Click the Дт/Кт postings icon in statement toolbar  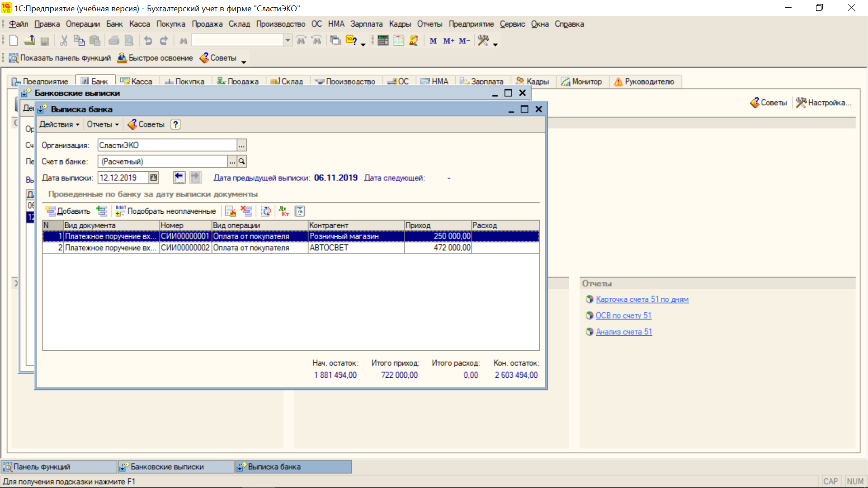tap(283, 211)
